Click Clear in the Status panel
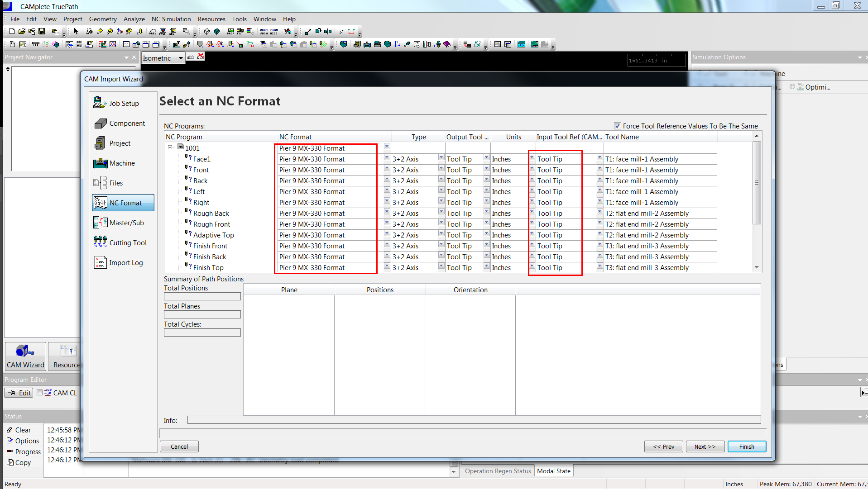The width and height of the screenshot is (868, 489). (19, 430)
